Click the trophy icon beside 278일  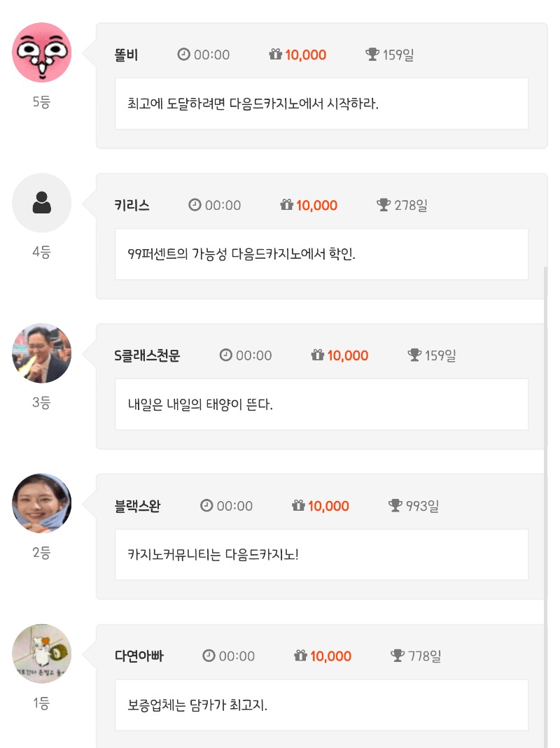tap(384, 204)
